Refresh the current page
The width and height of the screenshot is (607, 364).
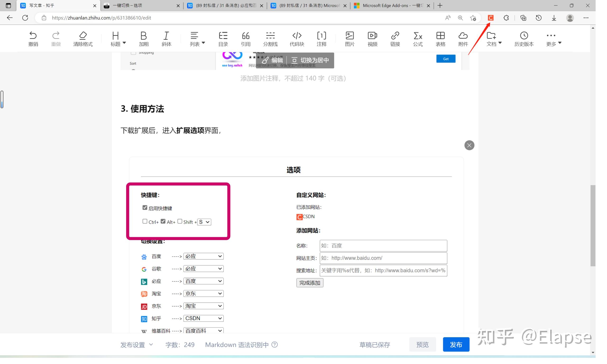click(x=25, y=18)
